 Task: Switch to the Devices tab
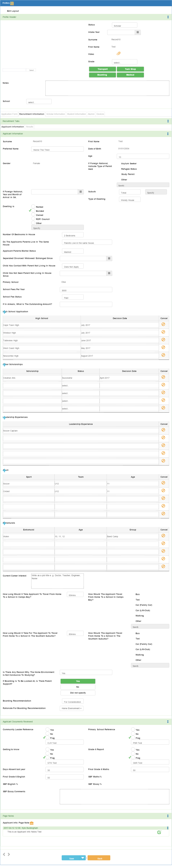(x=100, y=114)
